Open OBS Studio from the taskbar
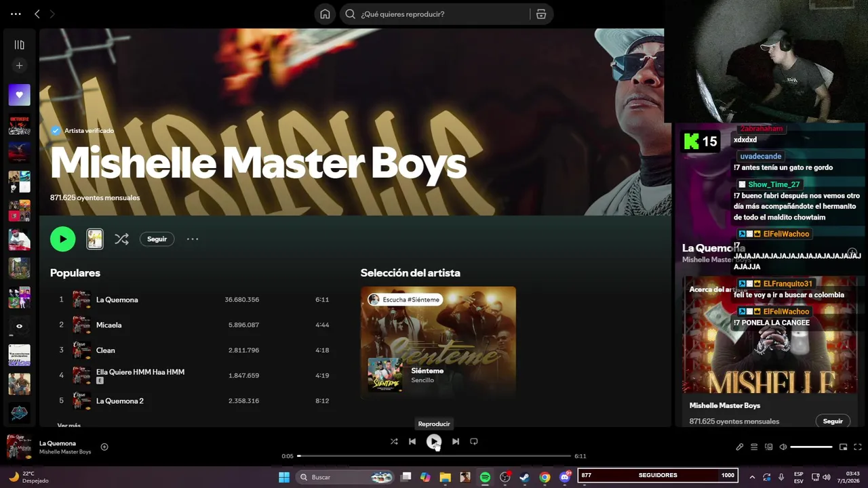 click(x=505, y=477)
